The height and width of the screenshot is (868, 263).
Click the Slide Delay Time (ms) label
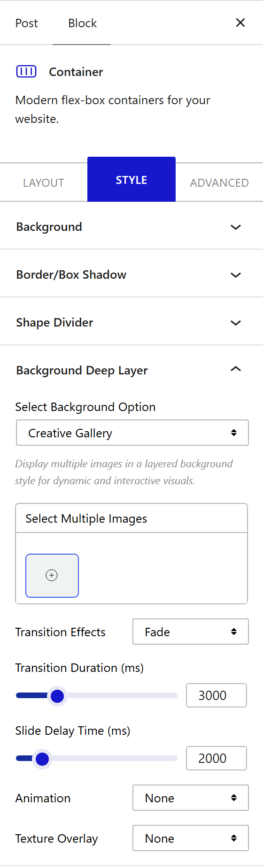click(73, 731)
